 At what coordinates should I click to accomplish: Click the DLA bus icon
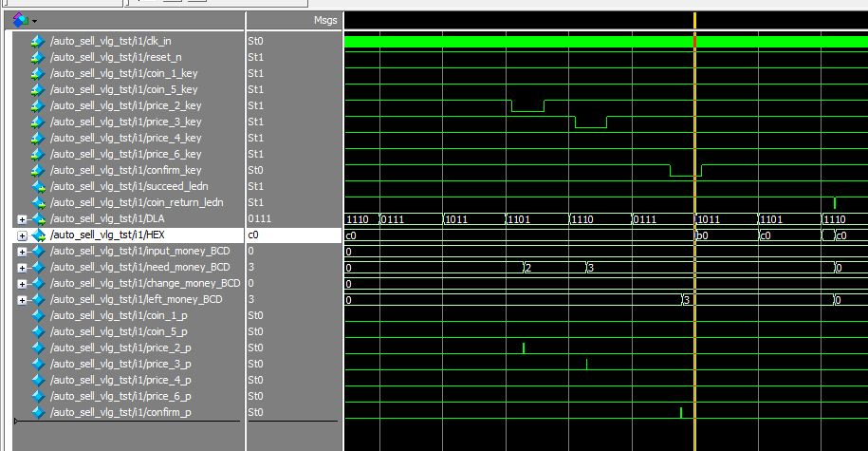click(x=38, y=218)
